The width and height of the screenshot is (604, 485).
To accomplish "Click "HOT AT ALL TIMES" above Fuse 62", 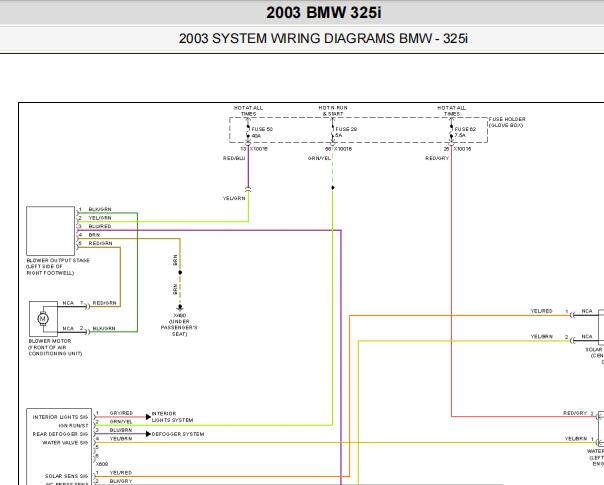I will [x=451, y=111].
